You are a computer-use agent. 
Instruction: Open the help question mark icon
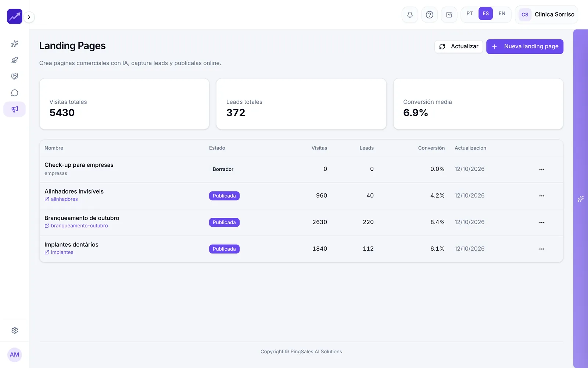429,15
